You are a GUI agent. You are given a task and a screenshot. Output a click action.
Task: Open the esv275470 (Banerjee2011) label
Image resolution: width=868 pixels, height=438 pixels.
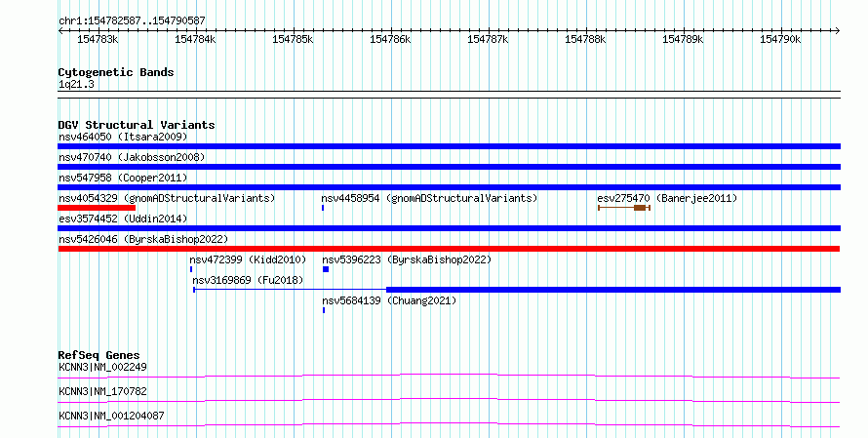tap(667, 198)
